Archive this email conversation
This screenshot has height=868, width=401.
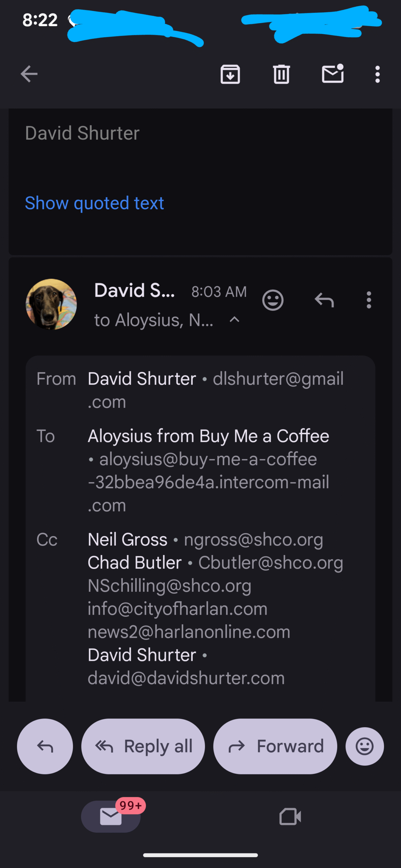coord(230,74)
